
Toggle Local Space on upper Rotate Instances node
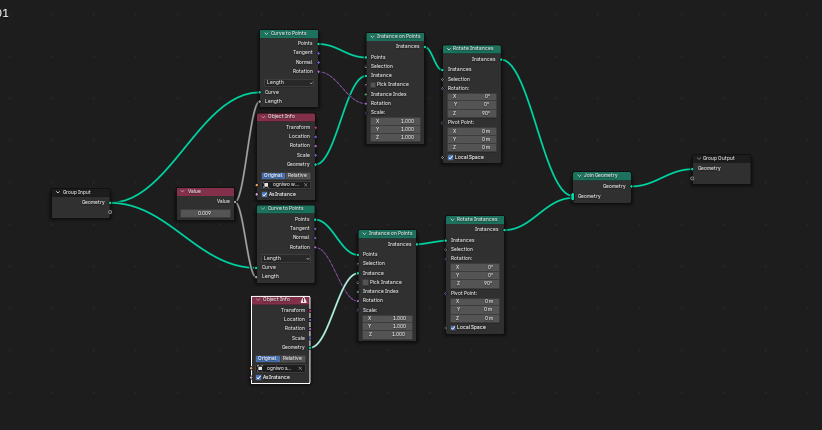pyautogui.click(x=451, y=157)
